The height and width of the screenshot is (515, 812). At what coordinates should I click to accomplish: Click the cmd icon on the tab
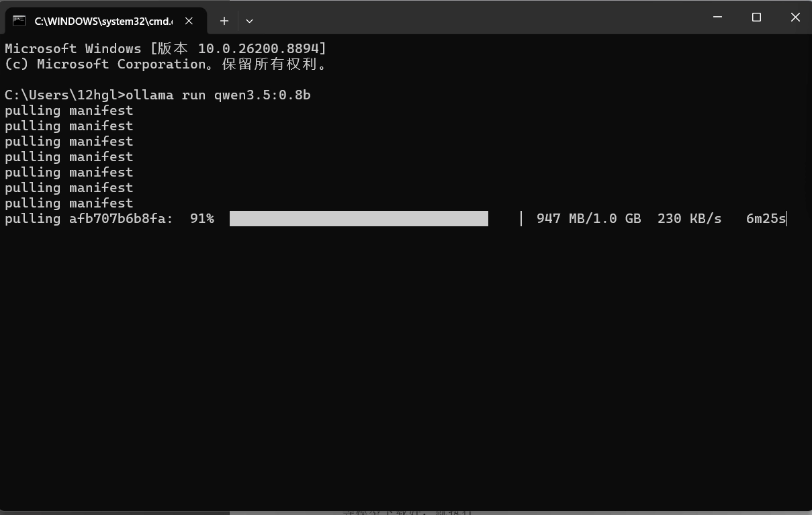pyautogui.click(x=19, y=21)
